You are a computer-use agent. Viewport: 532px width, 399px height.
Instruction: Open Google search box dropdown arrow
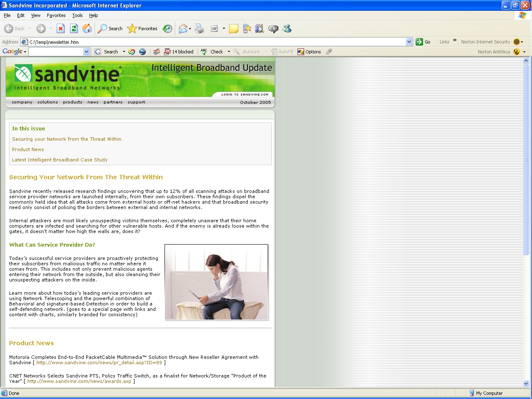tap(86, 52)
